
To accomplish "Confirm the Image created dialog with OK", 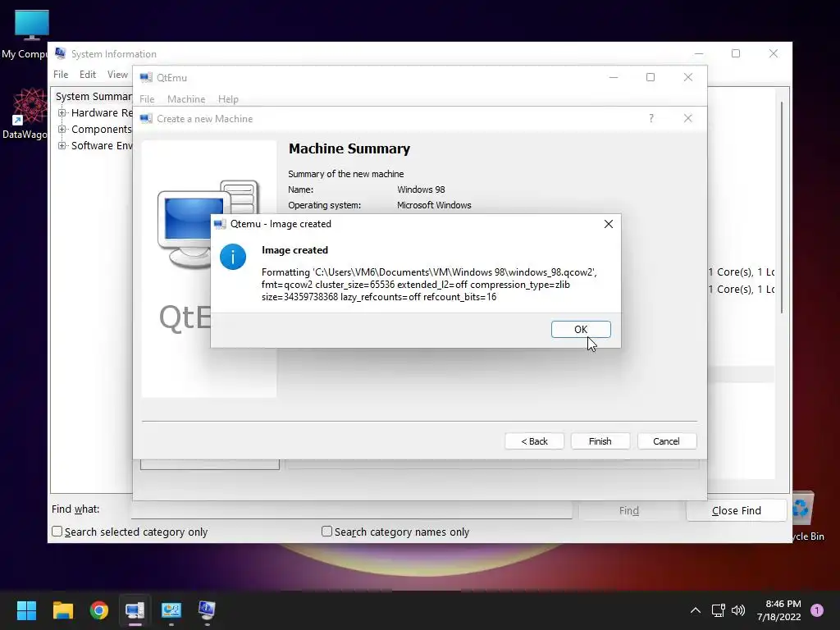I will click(x=581, y=330).
